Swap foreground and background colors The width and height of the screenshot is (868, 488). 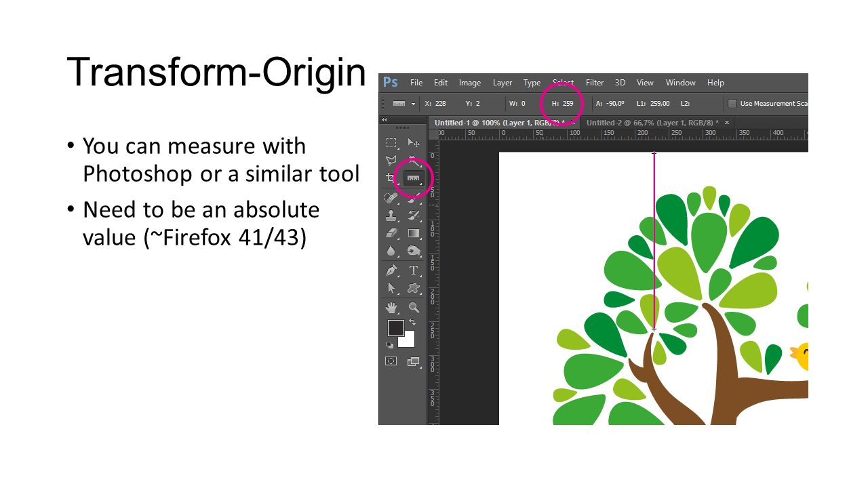coord(412,322)
